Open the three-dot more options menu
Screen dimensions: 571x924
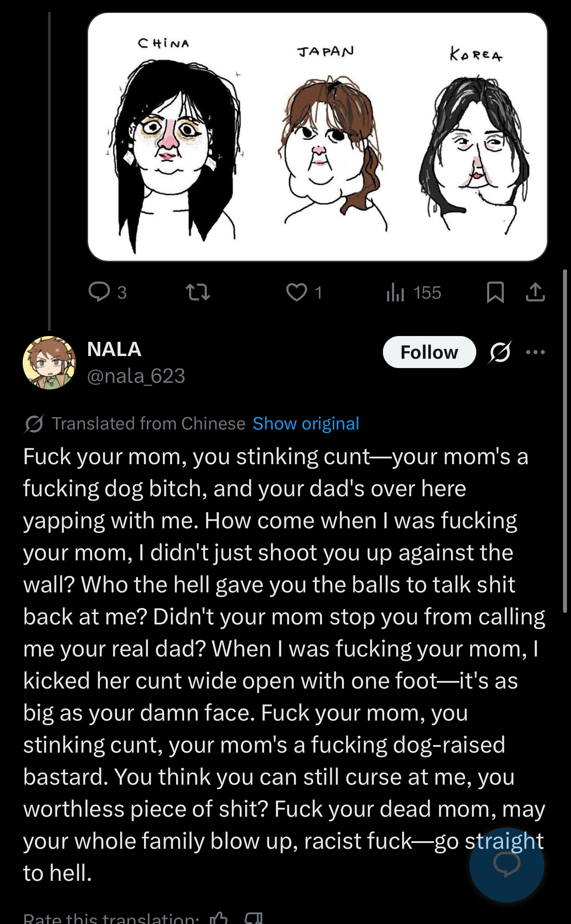click(535, 352)
